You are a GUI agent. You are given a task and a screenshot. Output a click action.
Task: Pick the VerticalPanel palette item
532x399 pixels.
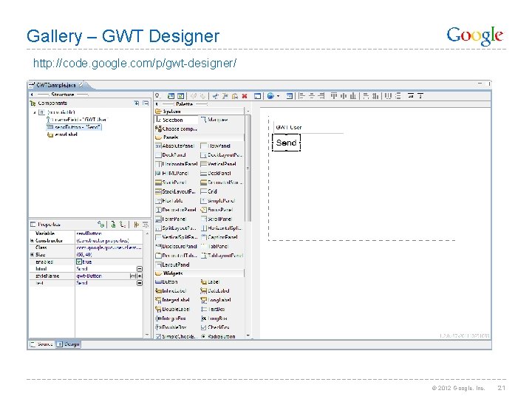218,164
